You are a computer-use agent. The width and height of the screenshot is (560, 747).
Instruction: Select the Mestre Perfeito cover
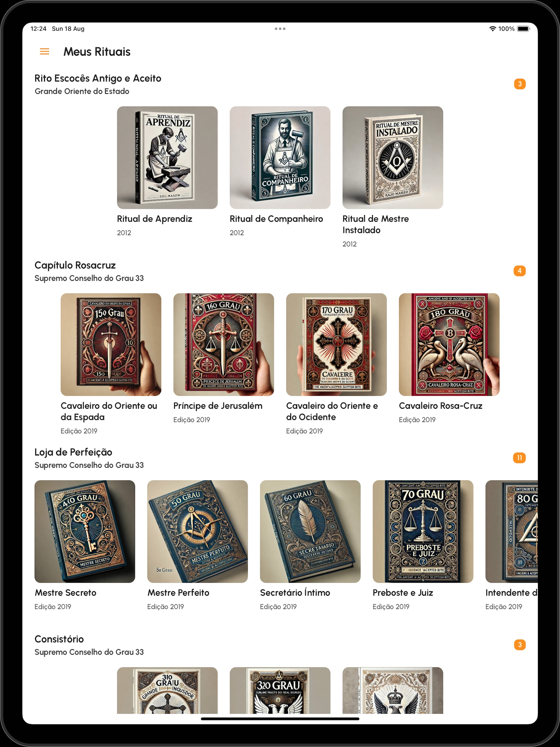[x=198, y=532]
